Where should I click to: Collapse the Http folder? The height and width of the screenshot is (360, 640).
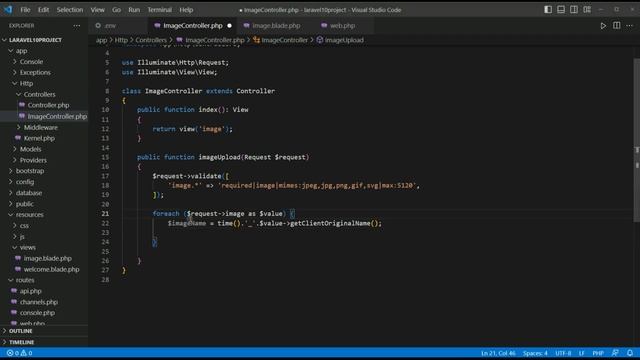point(26,83)
